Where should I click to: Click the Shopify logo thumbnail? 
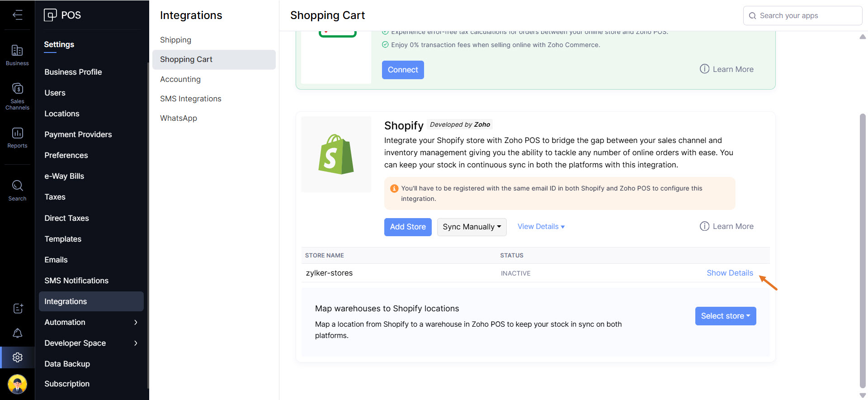pyautogui.click(x=336, y=154)
